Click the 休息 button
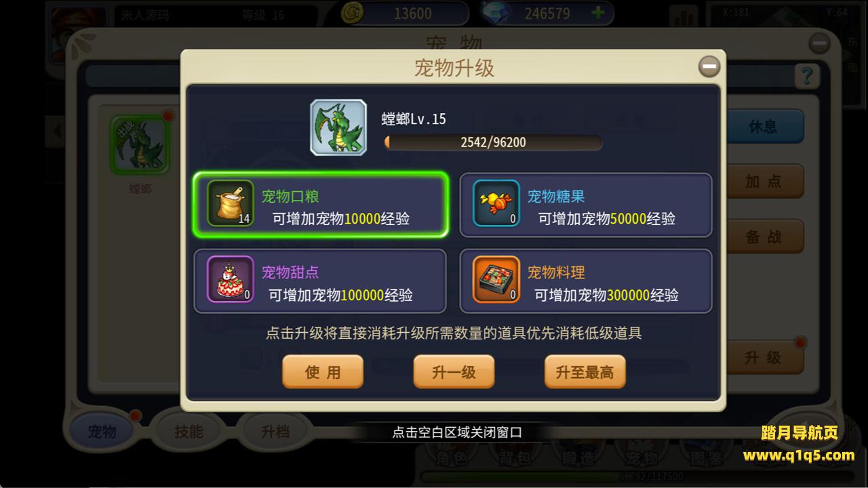The height and width of the screenshot is (488, 868). (x=762, y=127)
